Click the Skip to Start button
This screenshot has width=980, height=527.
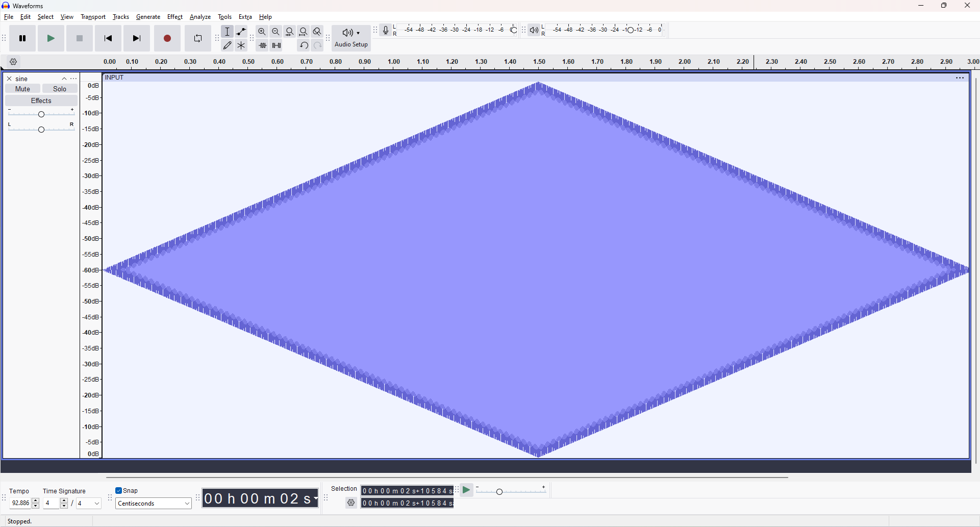[108, 39]
